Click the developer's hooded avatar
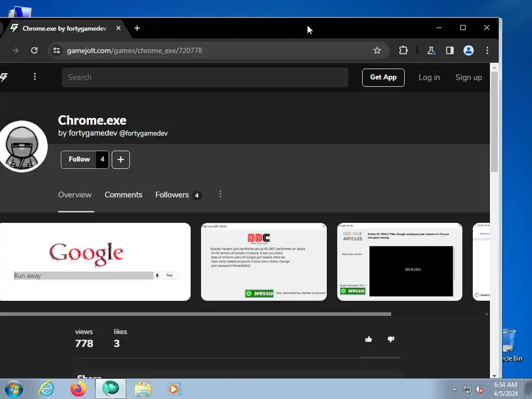This screenshot has width=532, height=399. (22, 147)
